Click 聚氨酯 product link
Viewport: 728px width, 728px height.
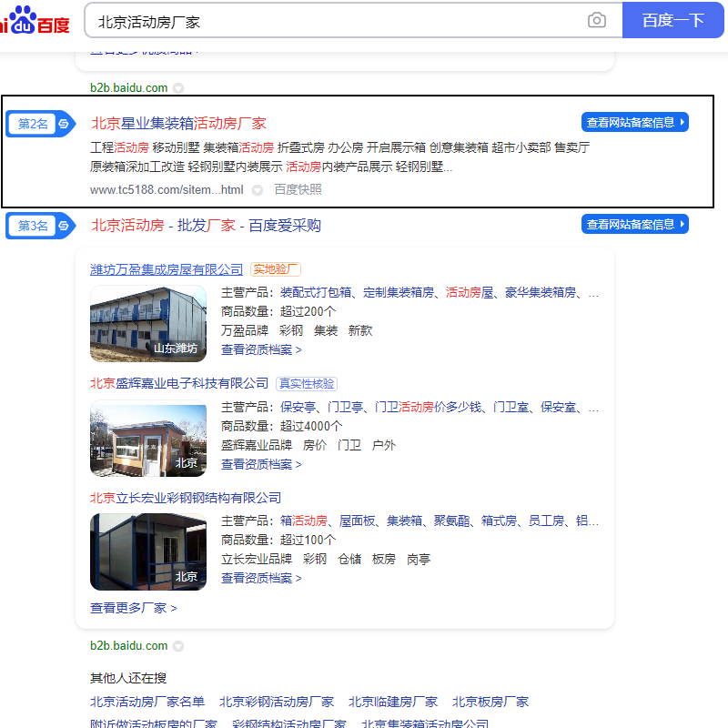[451, 521]
